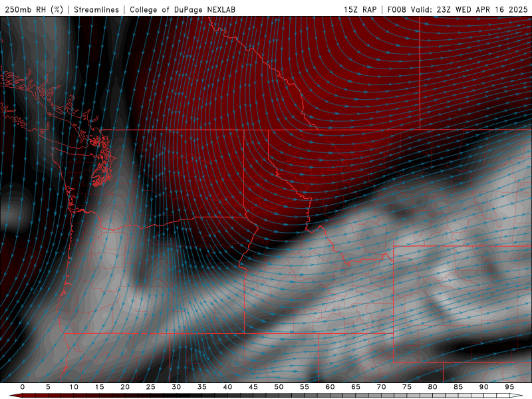Click the colorbar label "0"
Image resolution: width=532 pixels, height=399 pixels.
(23, 387)
